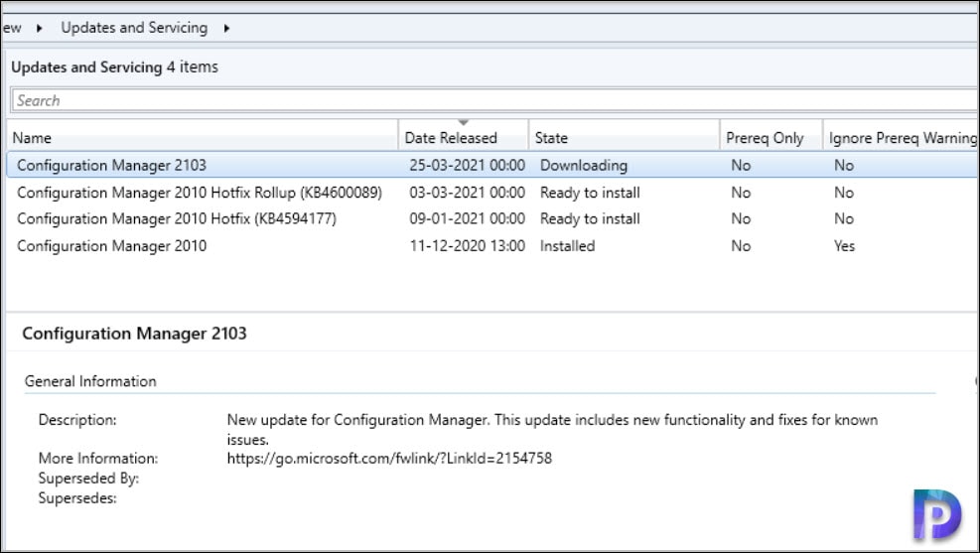Image resolution: width=980 pixels, height=553 pixels.
Task: Click Ready to install for KB4594177
Action: tap(590, 218)
